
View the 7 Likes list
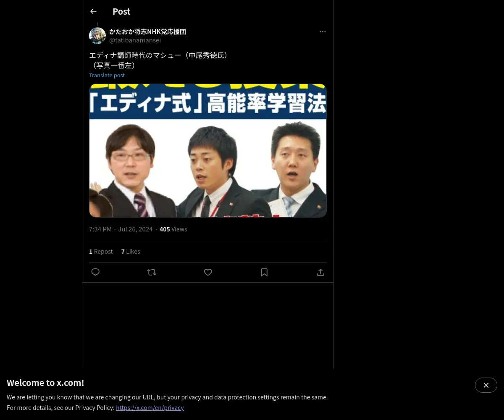(131, 251)
